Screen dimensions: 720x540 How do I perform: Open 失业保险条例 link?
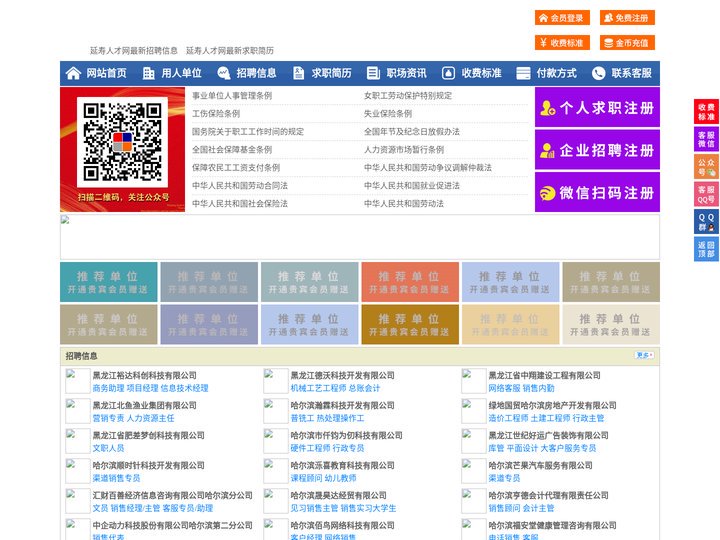(388, 113)
